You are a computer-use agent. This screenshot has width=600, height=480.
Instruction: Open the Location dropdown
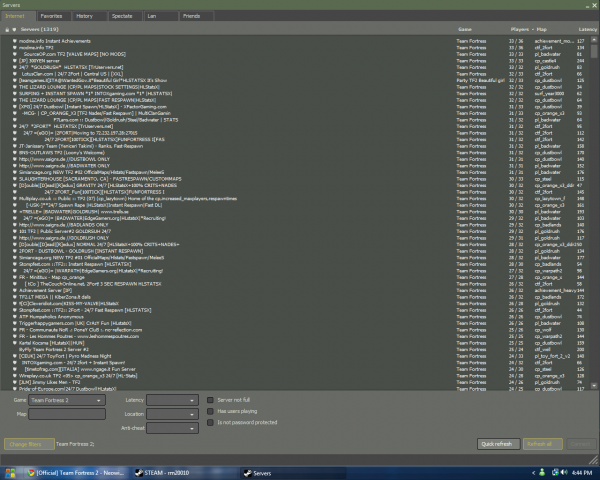(x=172, y=414)
